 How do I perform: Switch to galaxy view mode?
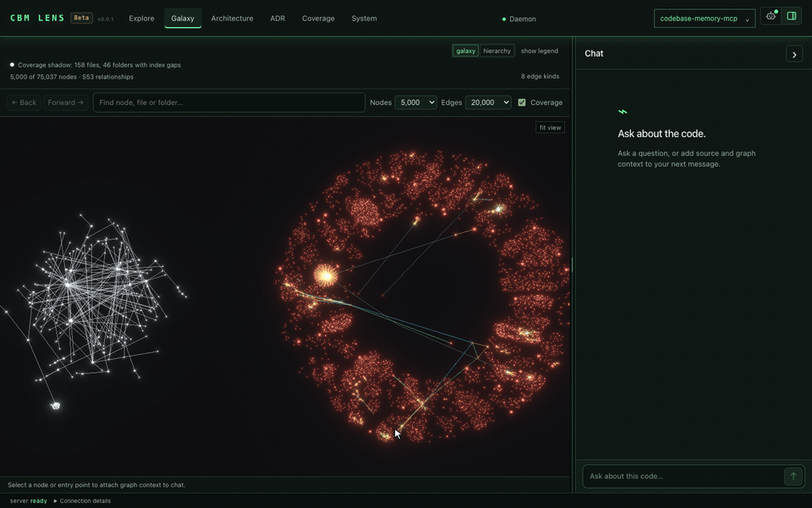(x=465, y=51)
